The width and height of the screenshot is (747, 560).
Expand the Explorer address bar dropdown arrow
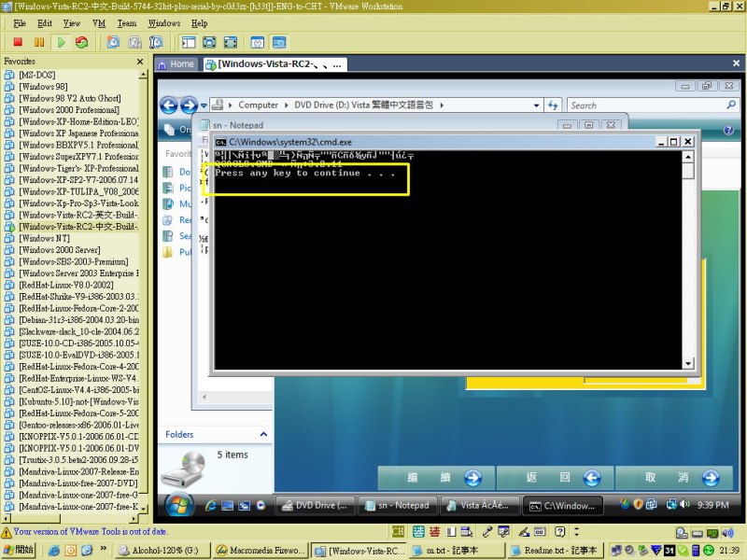coord(536,105)
